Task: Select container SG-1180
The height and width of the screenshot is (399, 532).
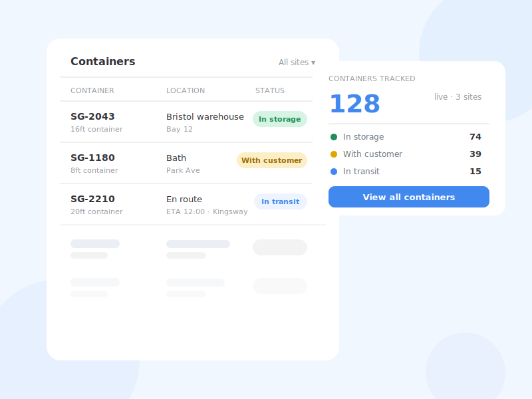Action: (92, 158)
